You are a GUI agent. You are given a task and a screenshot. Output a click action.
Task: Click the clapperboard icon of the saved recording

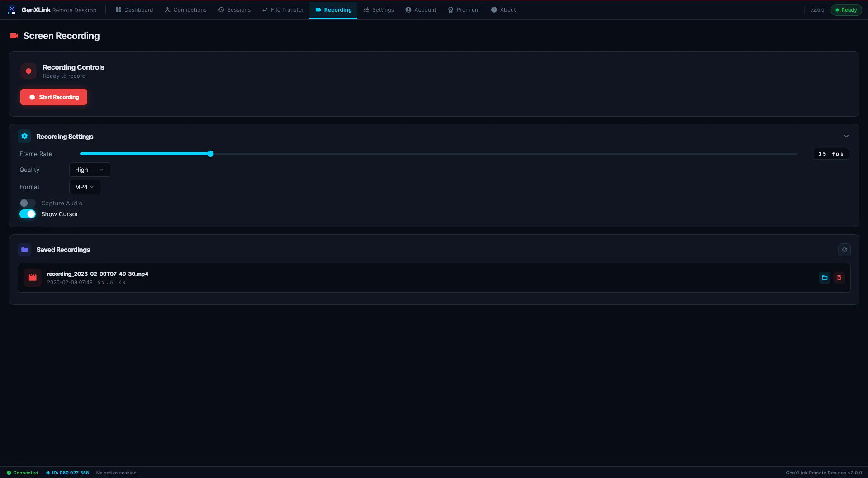[x=33, y=278]
